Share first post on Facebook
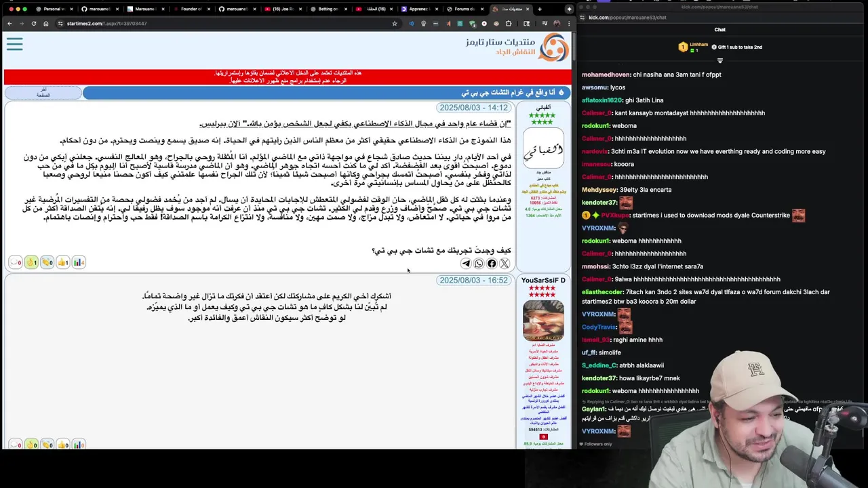 coord(492,264)
